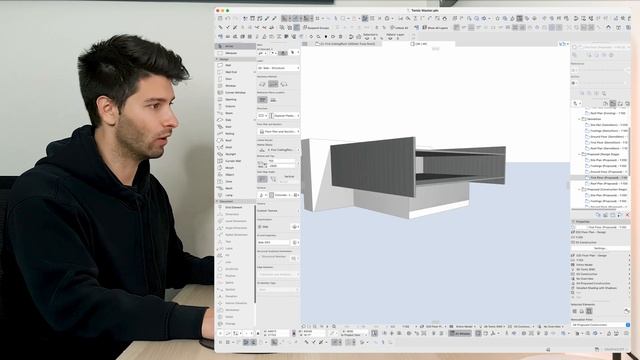Viewport: 640px width, 360px height.
Task: Select the Marquee tool
Action: [235, 53]
